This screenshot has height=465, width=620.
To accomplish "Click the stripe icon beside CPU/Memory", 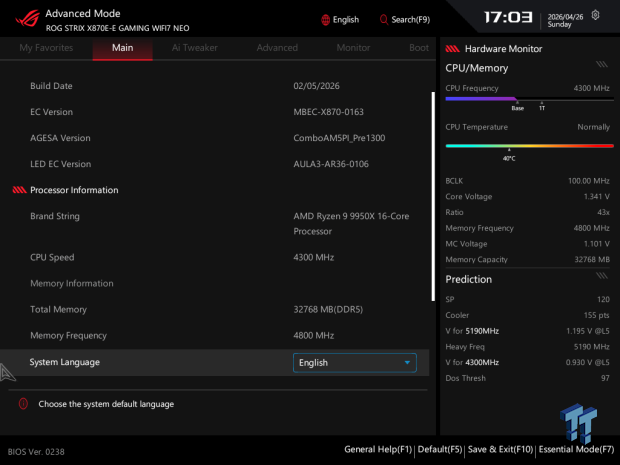I will pos(602,64).
